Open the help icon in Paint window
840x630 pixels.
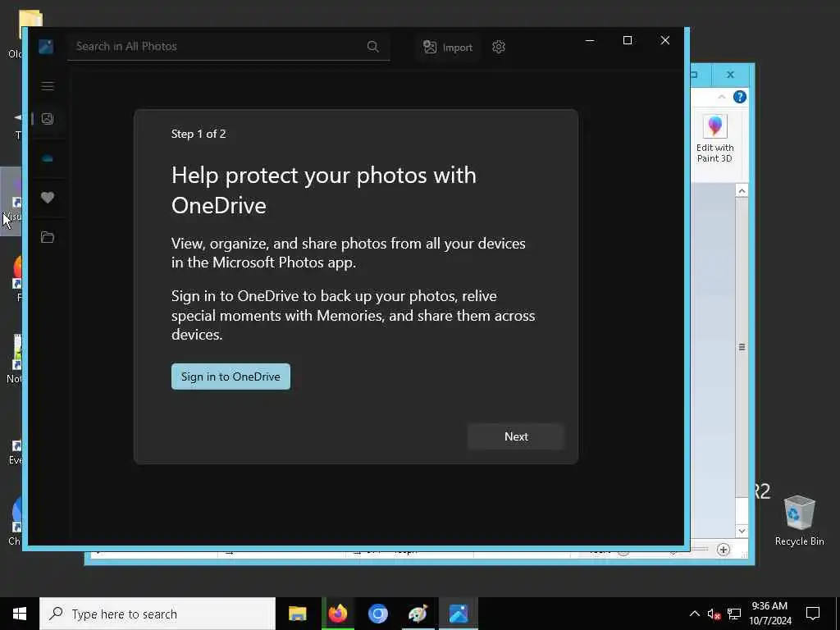tap(740, 97)
